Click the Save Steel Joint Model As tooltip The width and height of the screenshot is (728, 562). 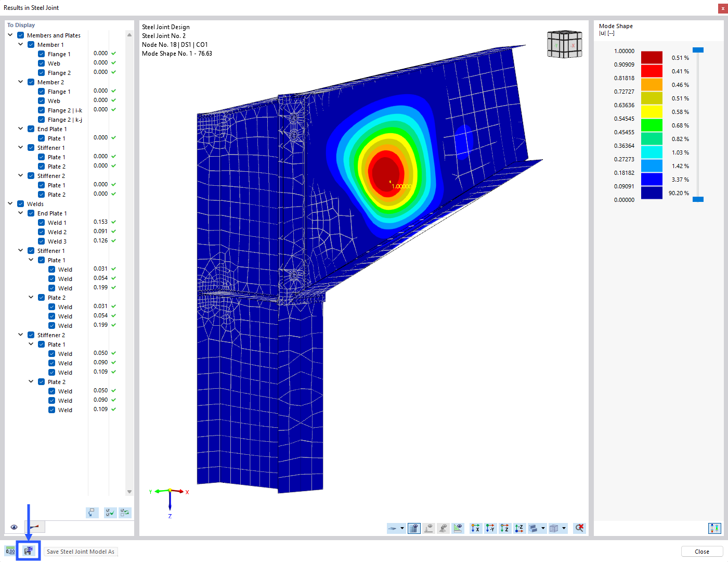(81, 552)
